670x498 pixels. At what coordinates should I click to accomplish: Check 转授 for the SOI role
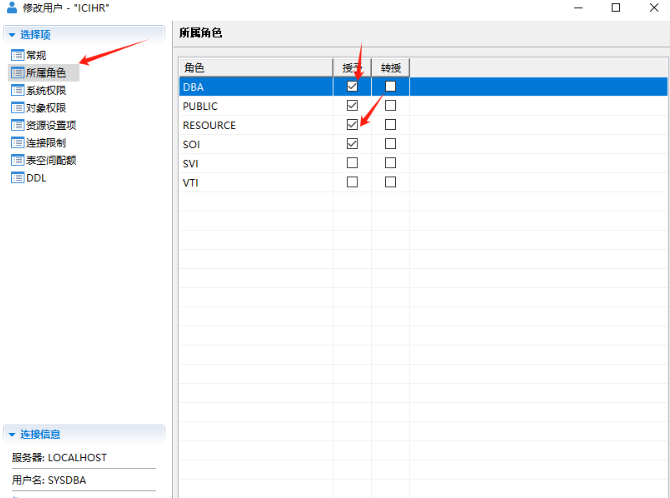(390, 144)
